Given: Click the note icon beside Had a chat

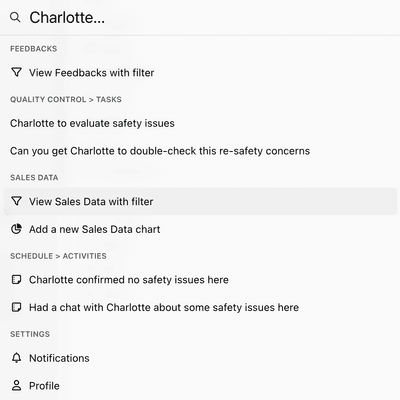Looking at the screenshot, I should pyautogui.click(x=16, y=307).
